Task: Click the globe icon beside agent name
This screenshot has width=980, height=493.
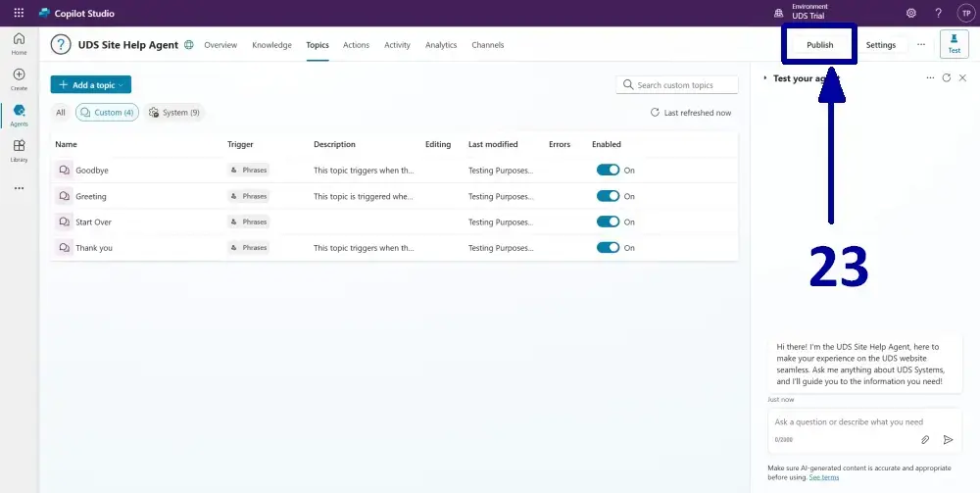Action: click(x=189, y=45)
